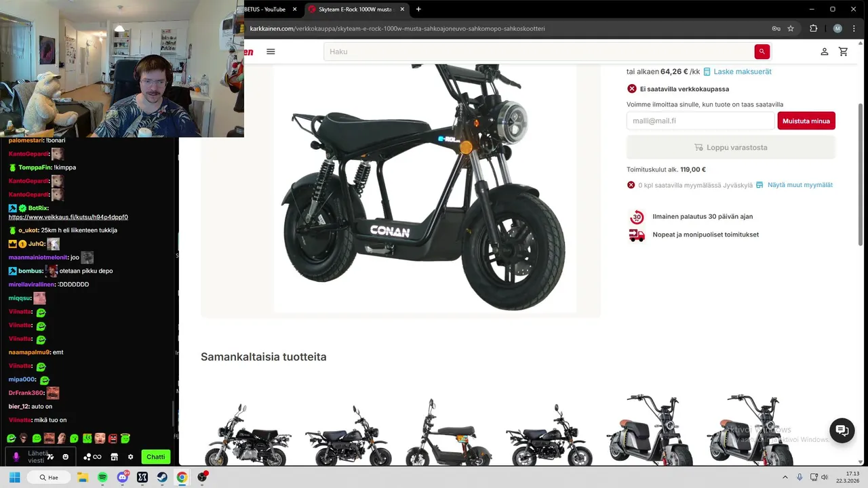Screen dimensions: 868x488
Task: Open the emoji picker in chat box
Action: point(65,457)
